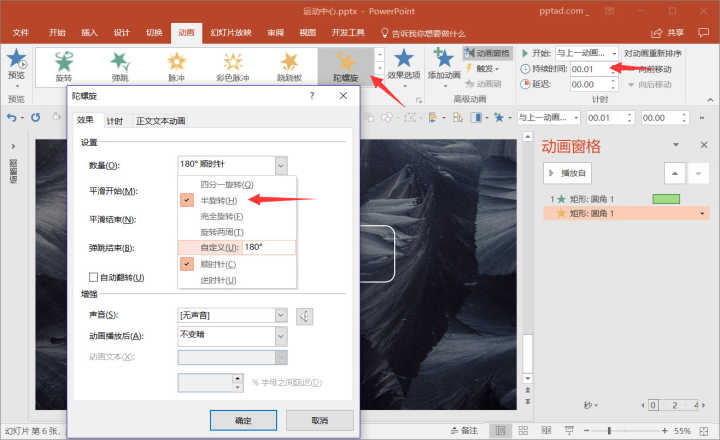Open quick access 与上一动画 dropdown
Image resolution: width=720 pixels, height=440 pixels.
tap(576, 118)
